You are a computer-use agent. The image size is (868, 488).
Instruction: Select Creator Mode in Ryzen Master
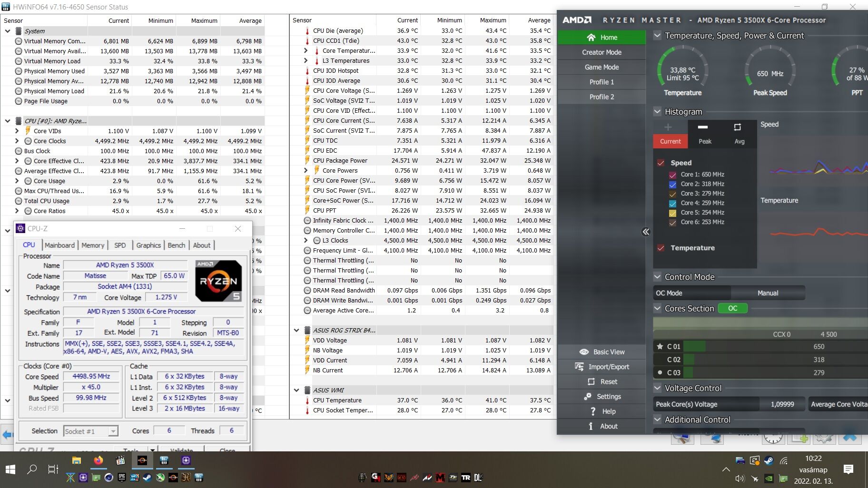pos(602,52)
